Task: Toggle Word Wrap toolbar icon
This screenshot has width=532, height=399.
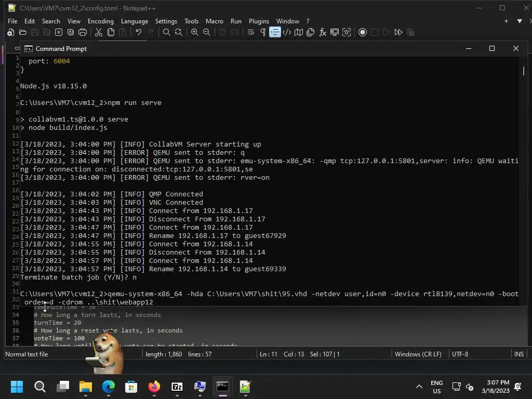Action: click(x=251, y=32)
